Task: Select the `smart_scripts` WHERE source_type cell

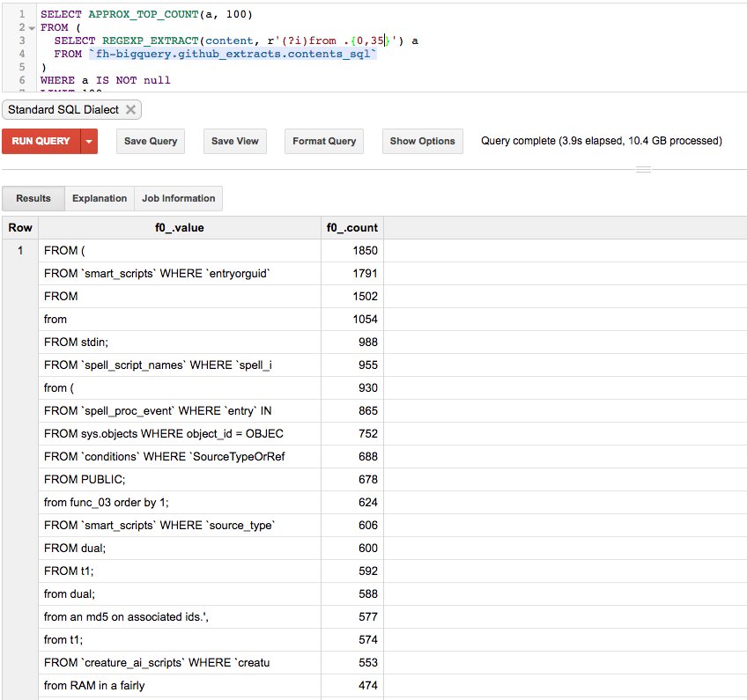Action: pyautogui.click(x=180, y=526)
